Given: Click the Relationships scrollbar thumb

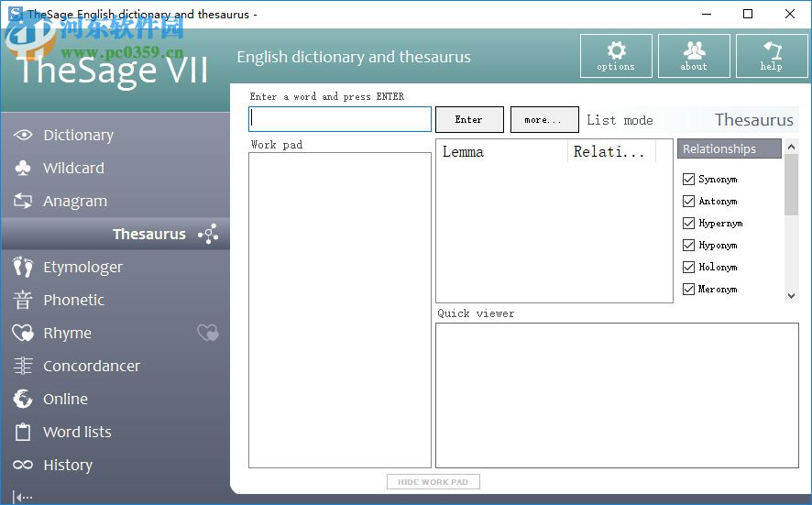Looking at the screenshot, I should [791, 184].
